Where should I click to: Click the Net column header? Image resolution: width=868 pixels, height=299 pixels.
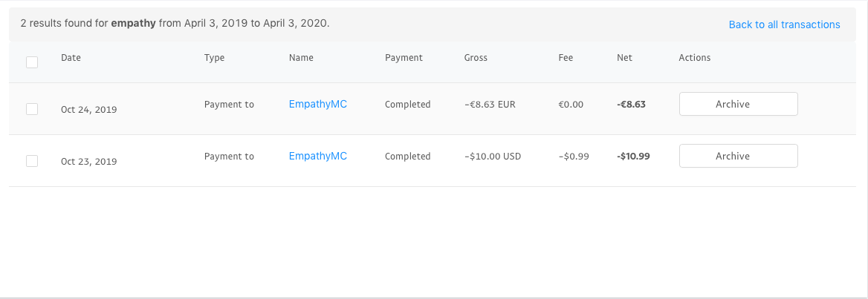click(624, 58)
